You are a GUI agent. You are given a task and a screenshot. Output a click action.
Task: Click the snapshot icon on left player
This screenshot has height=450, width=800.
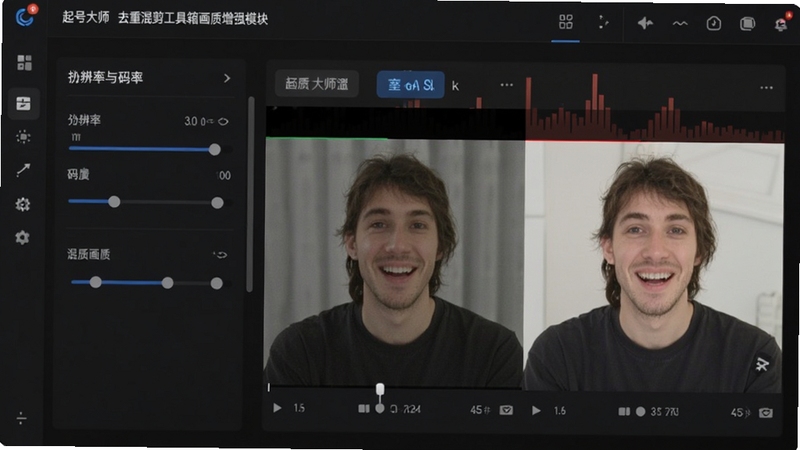pyautogui.click(x=506, y=410)
